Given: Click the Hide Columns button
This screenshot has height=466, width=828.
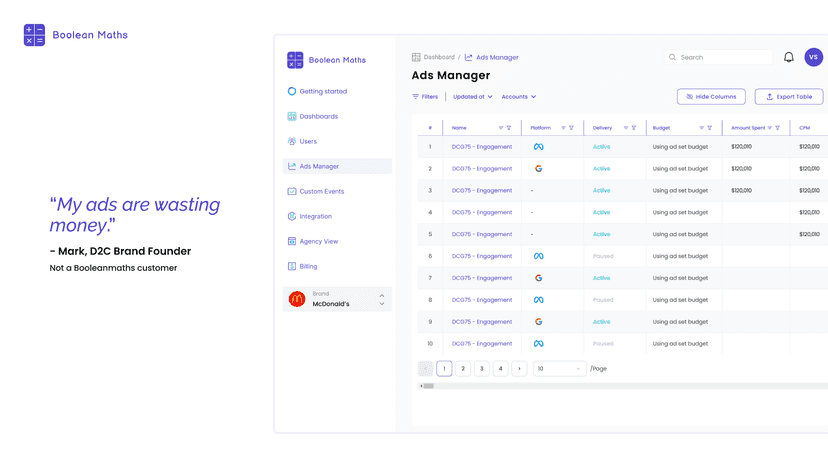Looking at the screenshot, I should (711, 97).
